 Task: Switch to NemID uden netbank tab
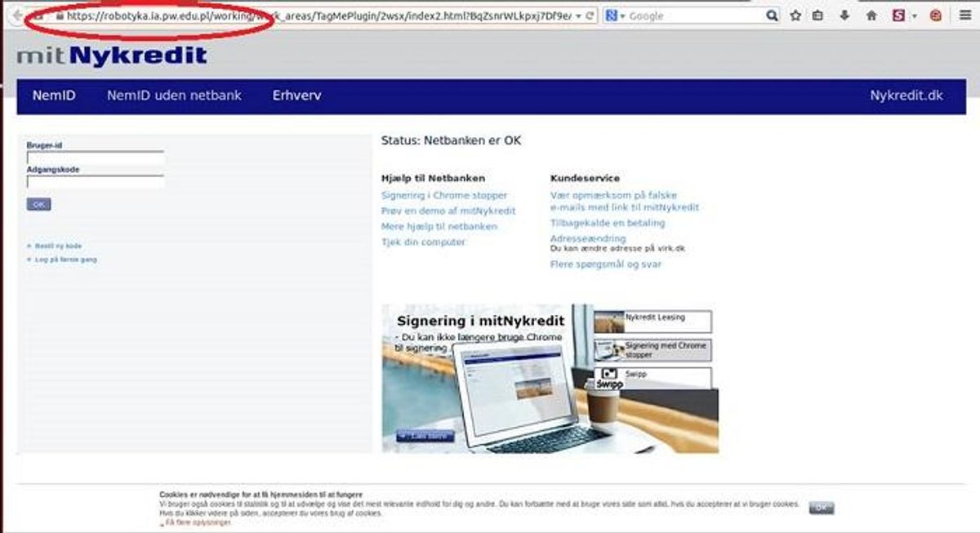(174, 95)
